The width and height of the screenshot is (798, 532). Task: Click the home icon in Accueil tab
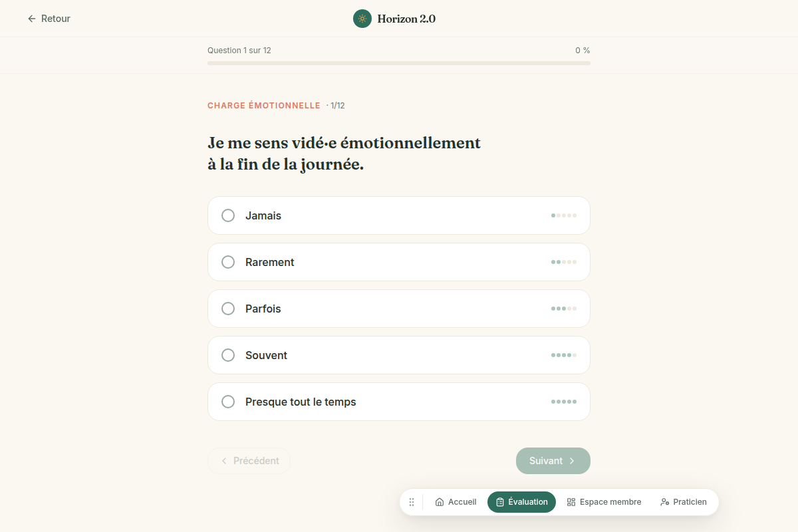[x=440, y=502]
